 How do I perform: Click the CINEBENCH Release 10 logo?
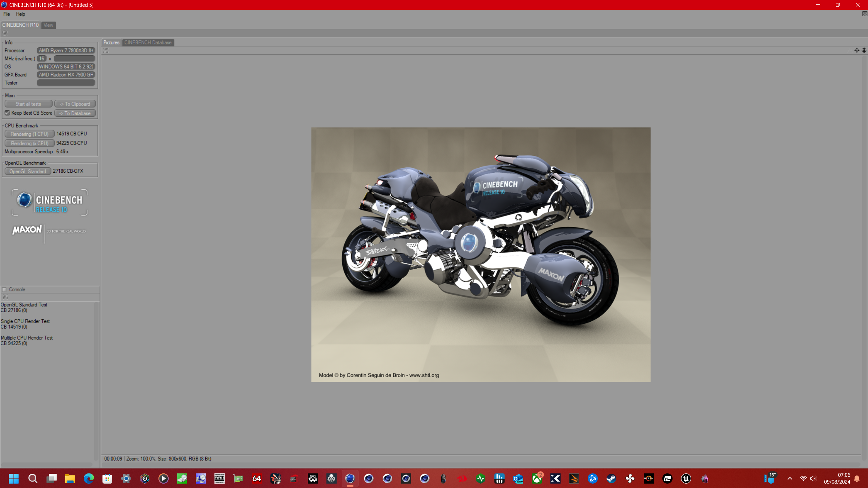[50, 203]
